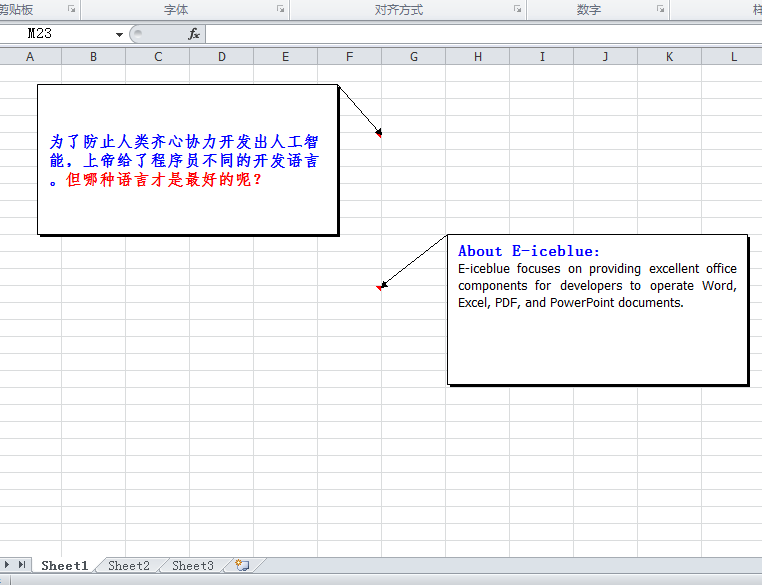Click the Chinese text comment box

[x=188, y=160]
